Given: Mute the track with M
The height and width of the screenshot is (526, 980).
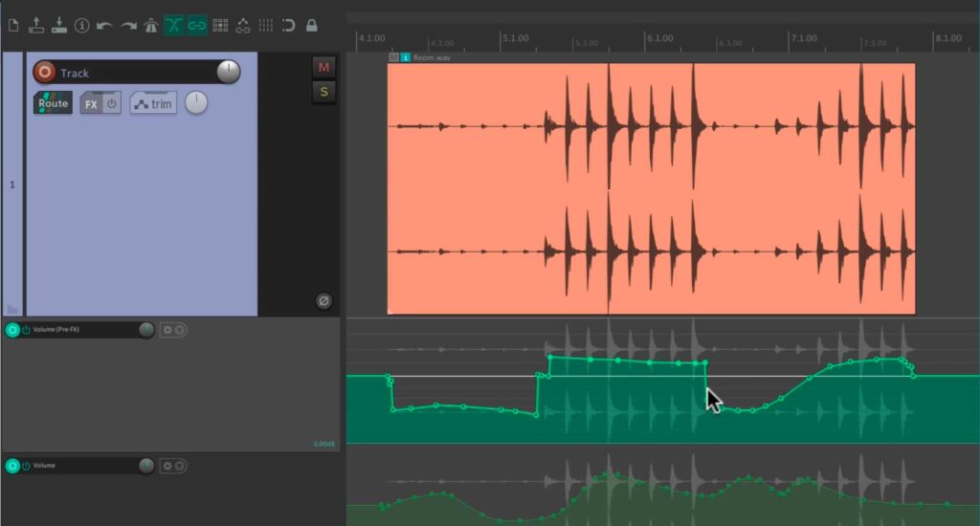Looking at the screenshot, I should 323,68.
